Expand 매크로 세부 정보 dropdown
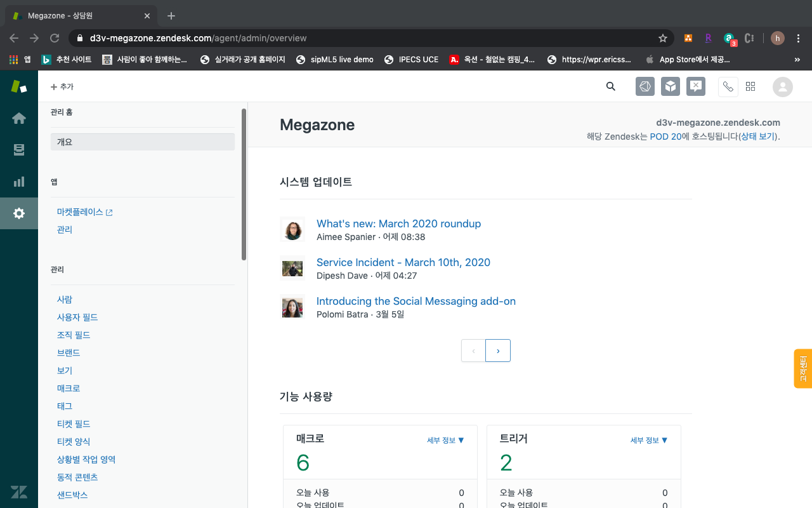This screenshot has width=812, height=508. 446,440
